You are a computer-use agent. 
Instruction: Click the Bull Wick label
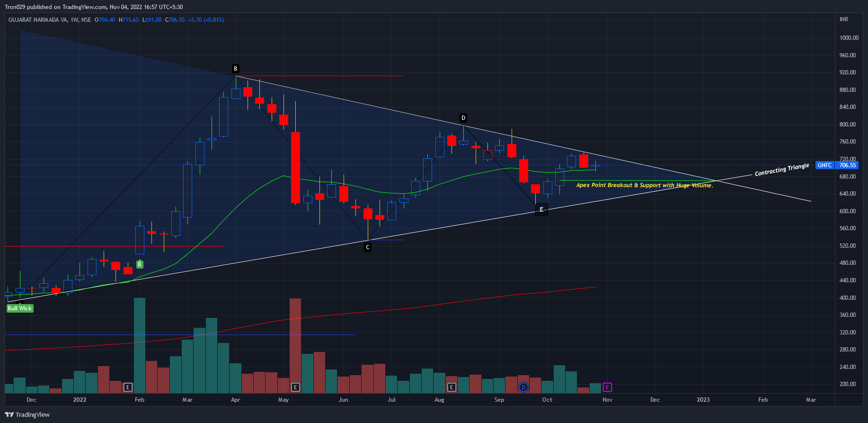point(20,308)
